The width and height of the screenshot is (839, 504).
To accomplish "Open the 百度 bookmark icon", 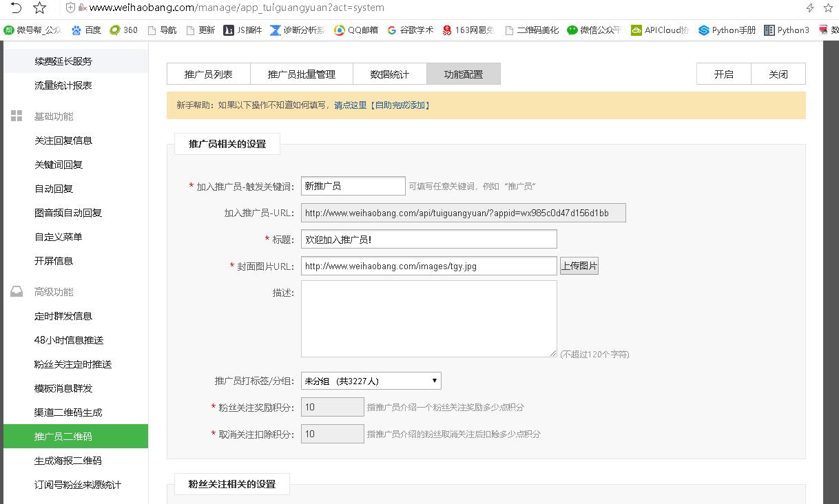I will (x=76, y=30).
